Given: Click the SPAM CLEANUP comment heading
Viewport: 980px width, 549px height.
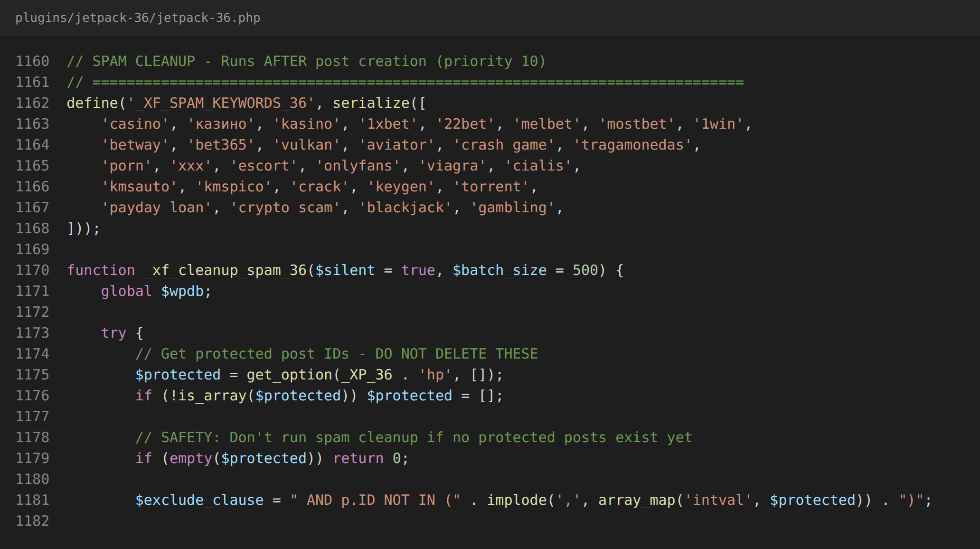Looking at the screenshot, I should point(307,61).
